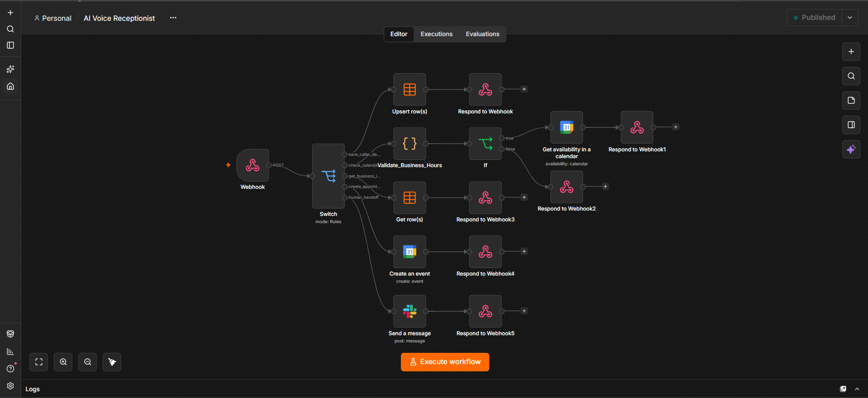This screenshot has width=868, height=398.
Task: Click the fit-to-view canvas button
Action: 39,362
